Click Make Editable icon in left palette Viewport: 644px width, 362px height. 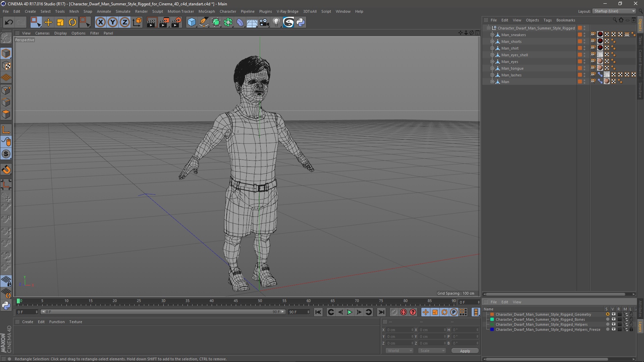6,38
